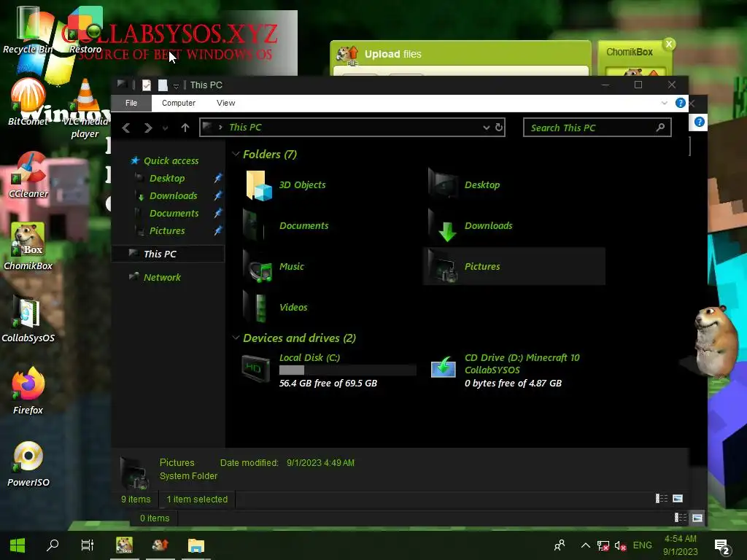Select the Music folder
Viewport: 747px width, 560px height.
tap(274, 267)
